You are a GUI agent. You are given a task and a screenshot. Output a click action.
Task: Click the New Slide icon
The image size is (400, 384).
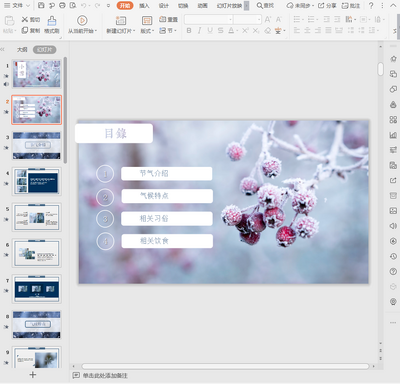point(120,21)
